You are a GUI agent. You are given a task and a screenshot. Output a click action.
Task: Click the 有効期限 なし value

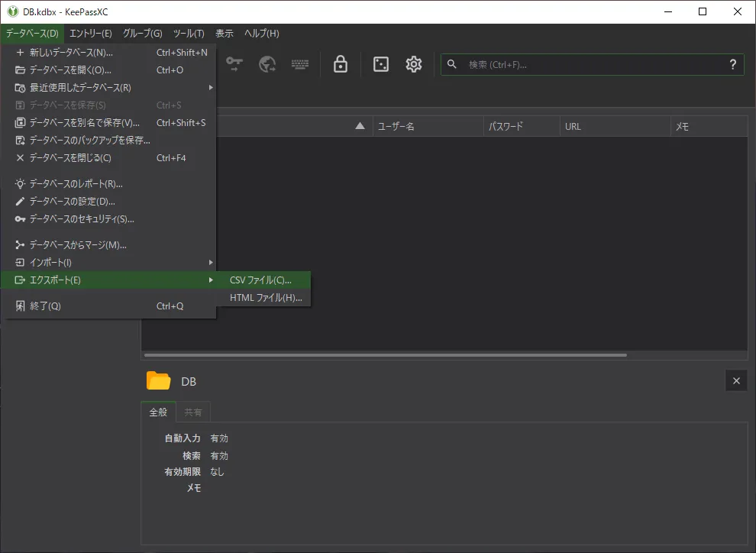pyautogui.click(x=217, y=471)
